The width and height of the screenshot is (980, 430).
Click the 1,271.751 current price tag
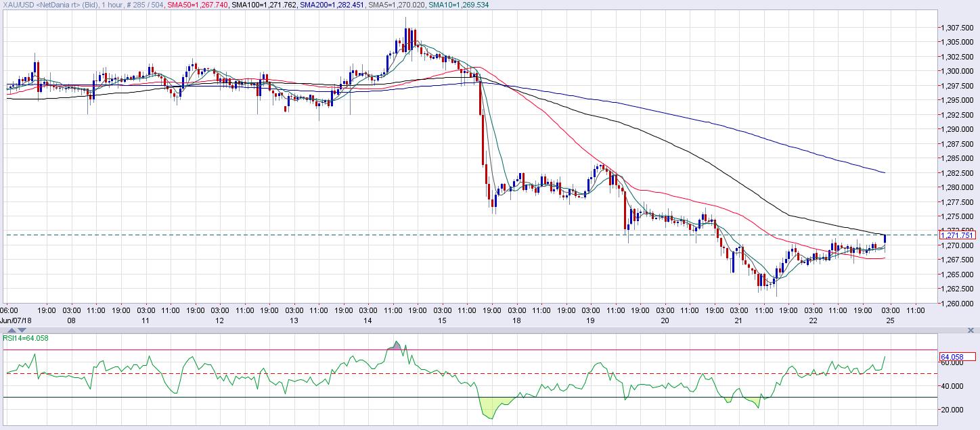[957, 234]
